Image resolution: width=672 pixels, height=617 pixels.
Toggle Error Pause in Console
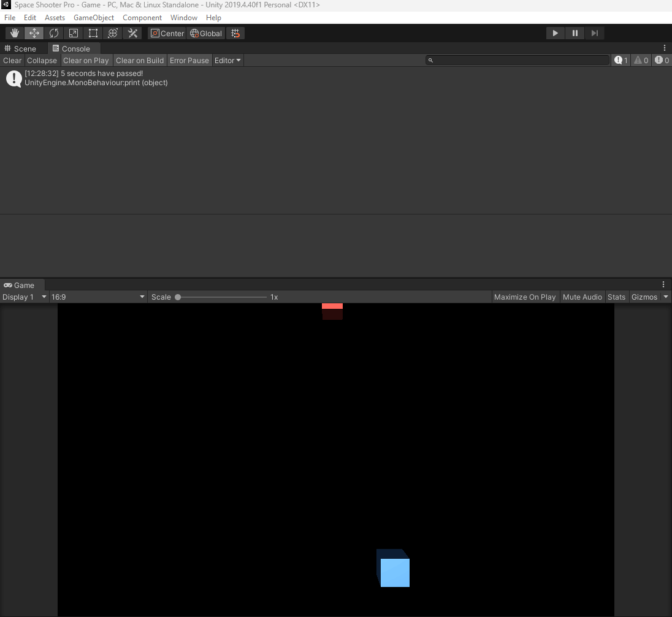pos(189,60)
